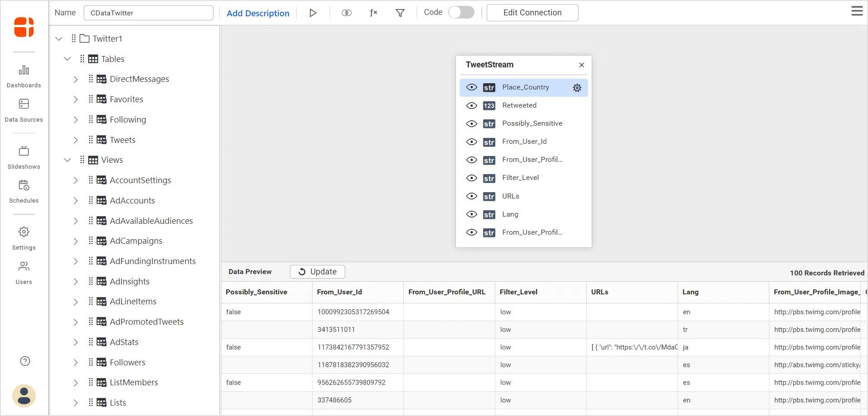Image resolution: width=868 pixels, height=416 pixels.
Task: Collapse the Twitter1 folder
Action: (x=59, y=39)
